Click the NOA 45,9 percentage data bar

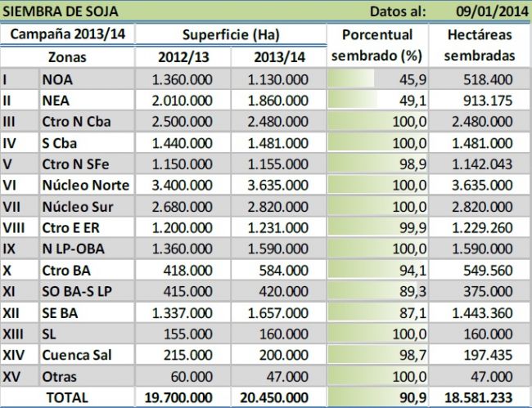coord(382,78)
